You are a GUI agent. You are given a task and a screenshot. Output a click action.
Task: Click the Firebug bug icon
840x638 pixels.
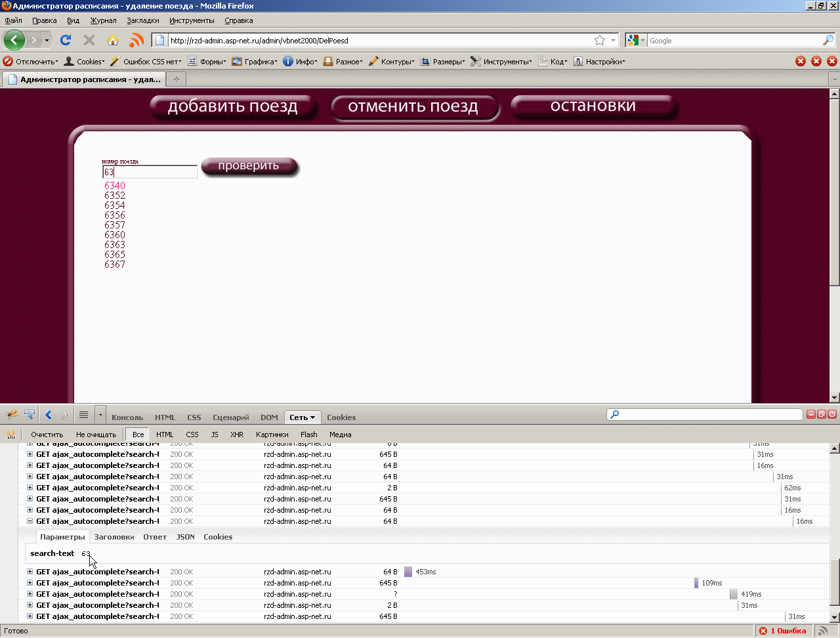(12, 415)
